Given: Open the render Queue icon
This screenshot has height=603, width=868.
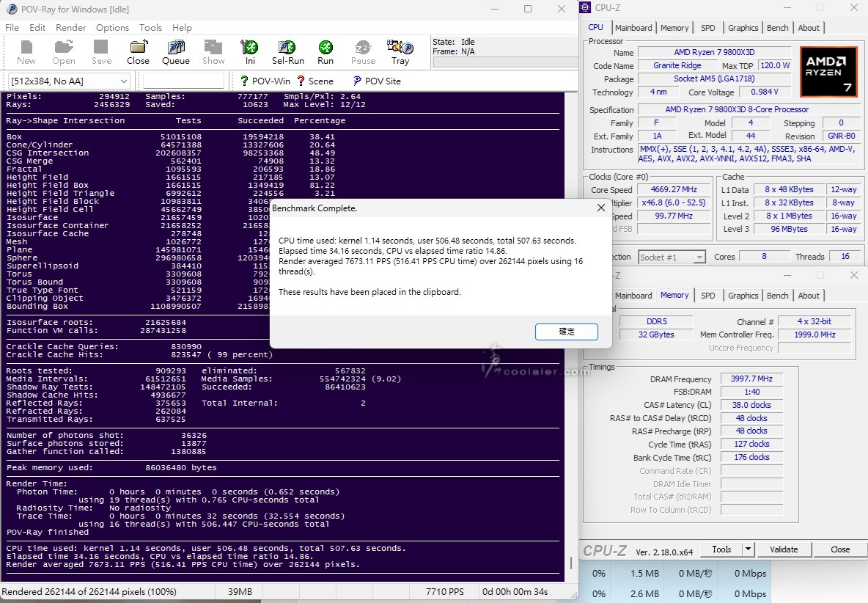Looking at the screenshot, I should point(175,51).
